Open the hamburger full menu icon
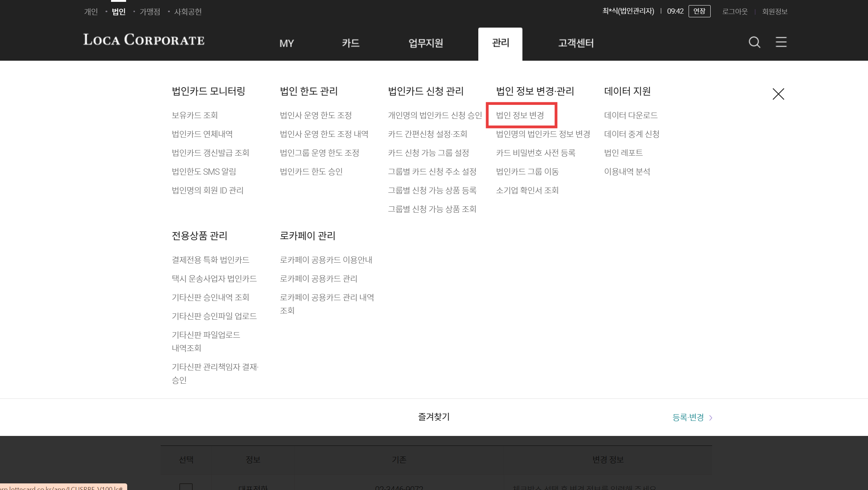This screenshot has width=868, height=490. pos(781,42)
